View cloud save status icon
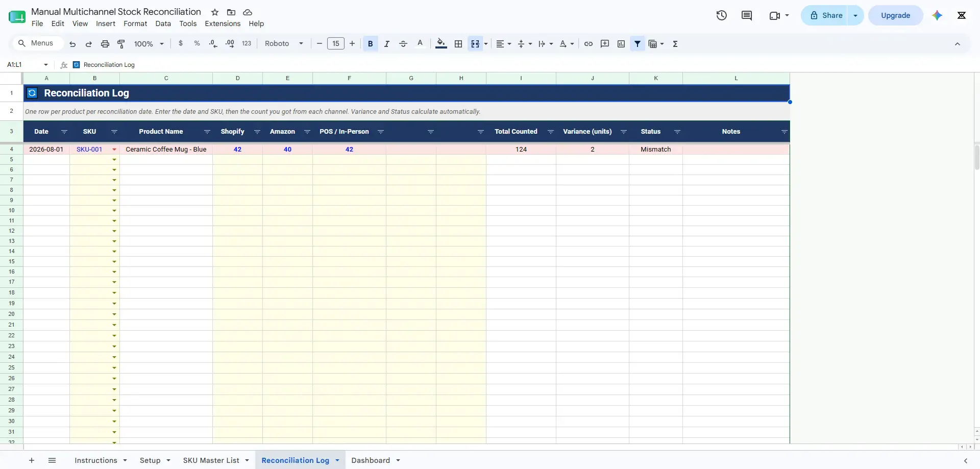The image size is (980, 469). (x=248, y=12)
